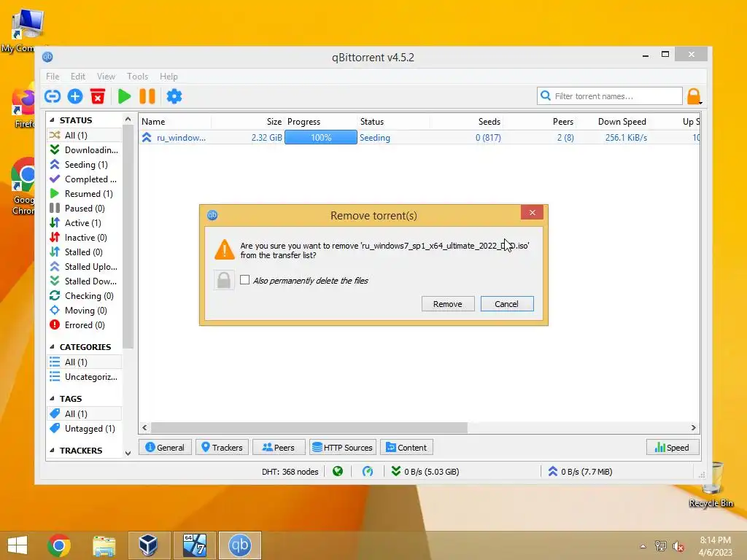Select All (1) under Categories
The image size is (747, 560).
pos(85,362)
